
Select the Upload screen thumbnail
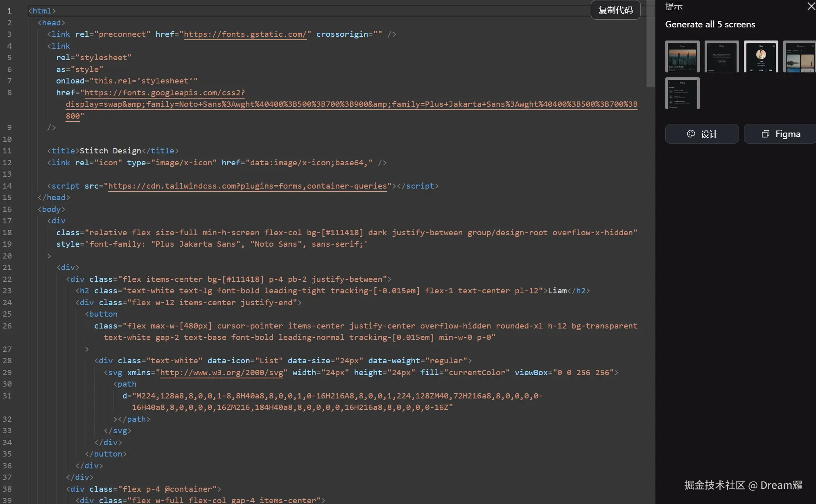click(721, 57)
